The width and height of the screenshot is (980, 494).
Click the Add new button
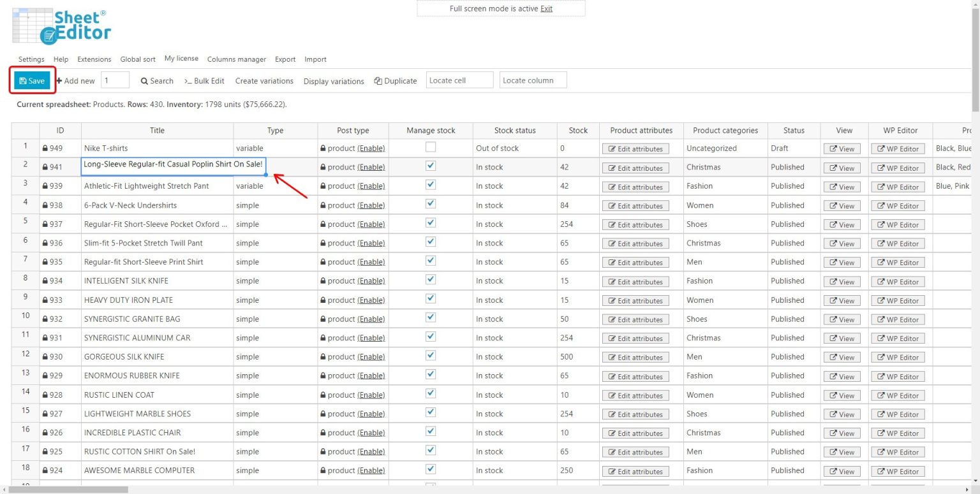(75, 81)
